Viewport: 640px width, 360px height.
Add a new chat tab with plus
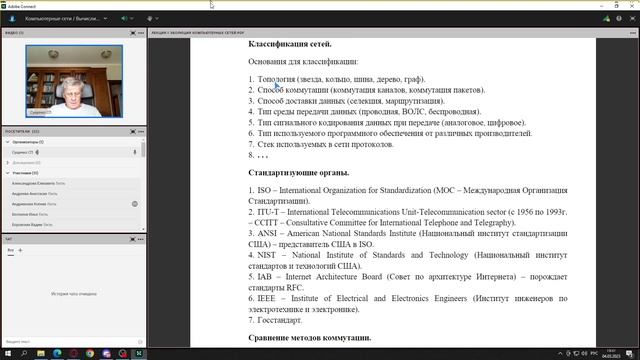20,250
